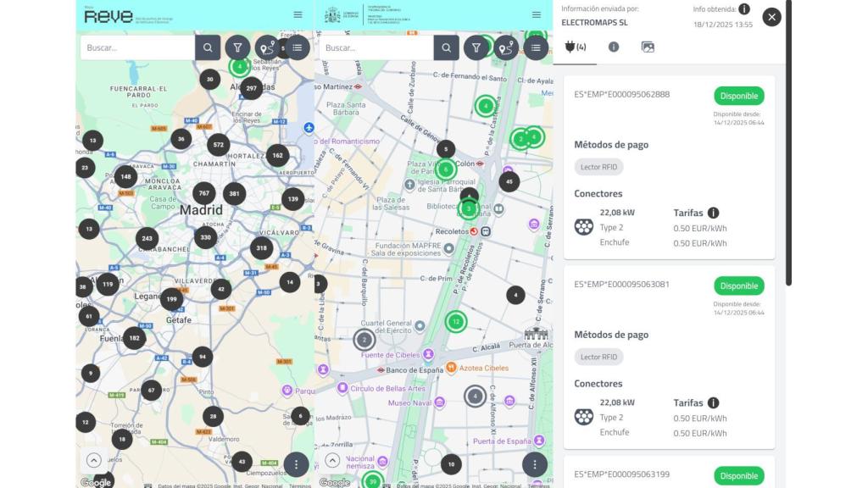Open the info icon next to Info obtenida
This screenshot has height=488, width=868.
(743, 10)
